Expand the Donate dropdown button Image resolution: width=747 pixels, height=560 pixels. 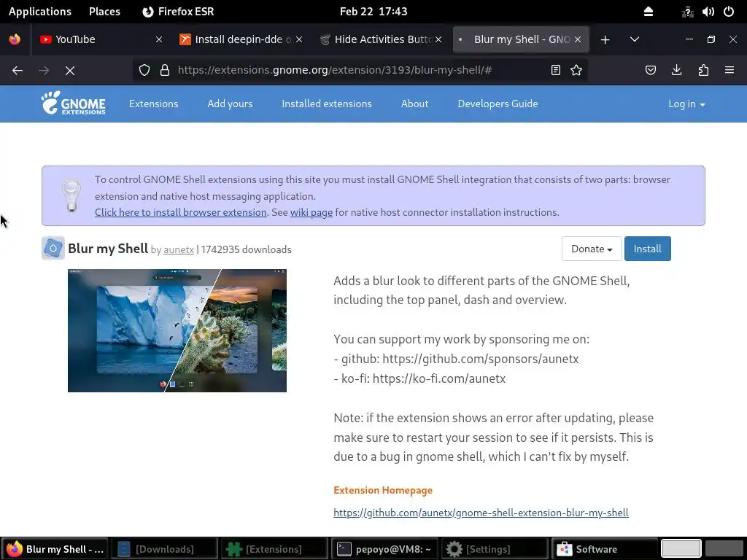(592, 249)
